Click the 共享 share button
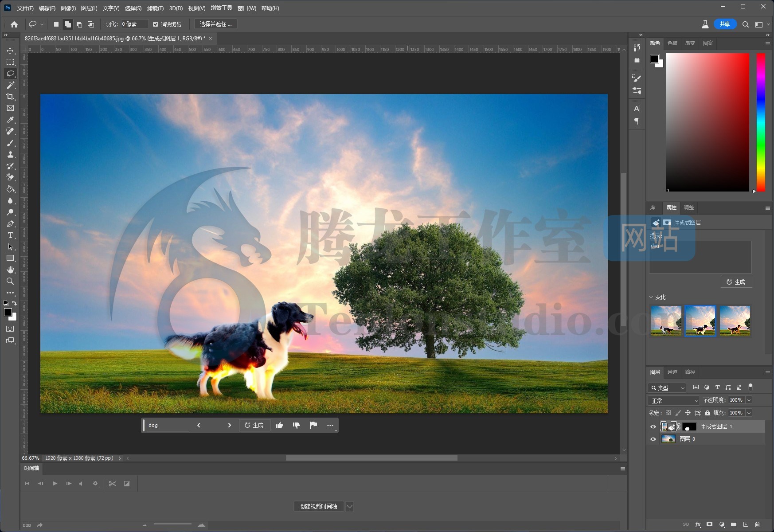Viewport: 774px width, 532px height. [x=725, y=24]
